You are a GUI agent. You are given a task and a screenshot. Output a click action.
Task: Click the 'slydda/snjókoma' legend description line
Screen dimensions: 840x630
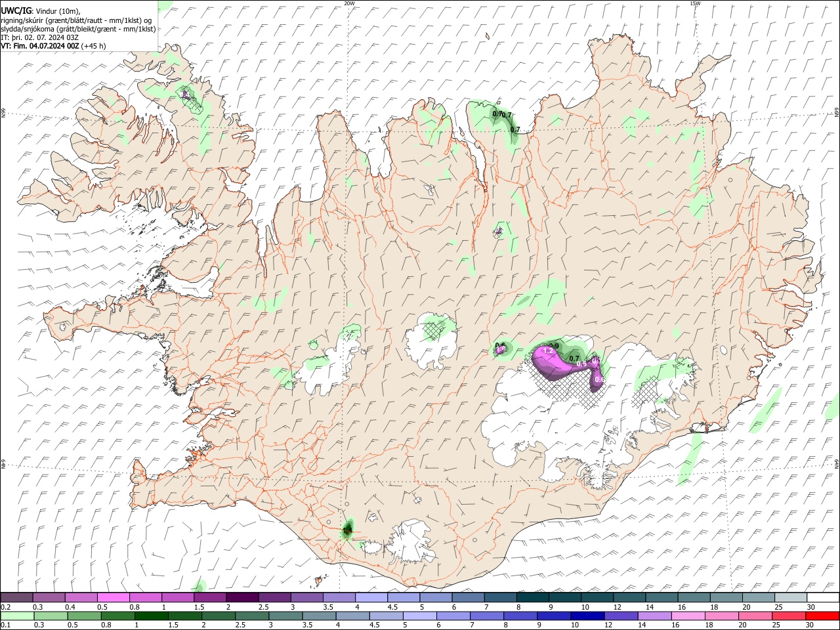point(79,29)
